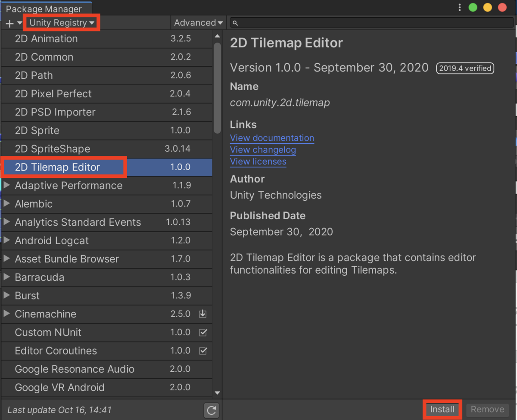This screenshot has width=517, height=420.
Task: Expand Asset Bundle Browser versions
Action: point(6,259)
